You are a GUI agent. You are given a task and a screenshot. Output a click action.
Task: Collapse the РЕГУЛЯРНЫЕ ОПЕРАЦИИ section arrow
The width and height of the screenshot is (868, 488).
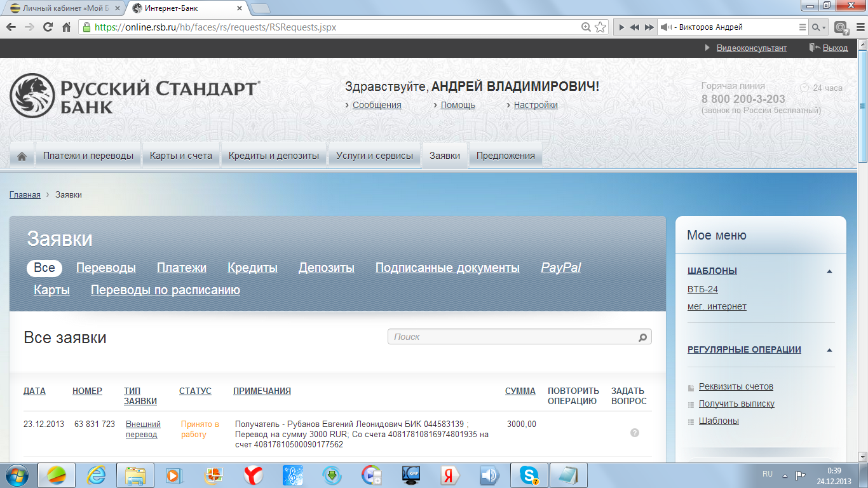tap(829, 350)
